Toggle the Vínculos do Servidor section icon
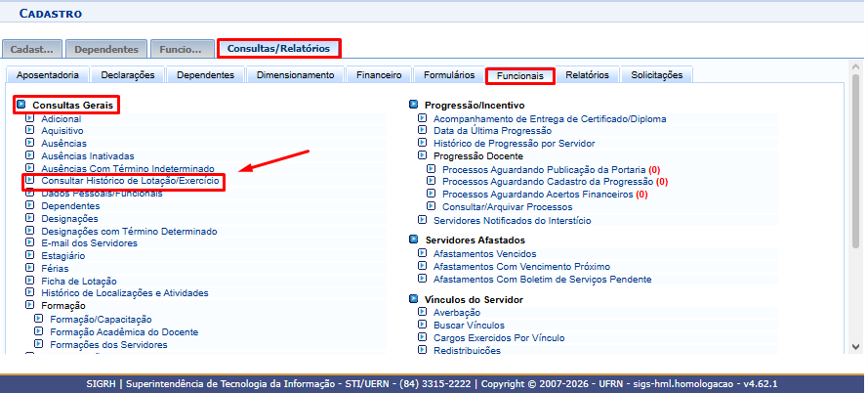The width and height of the screenshot is (868, 393). [x=414, y=299]
